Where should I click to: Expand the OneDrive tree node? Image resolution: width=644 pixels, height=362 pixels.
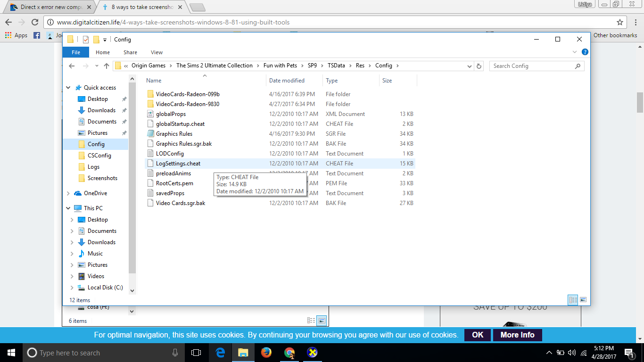point(68,193)
